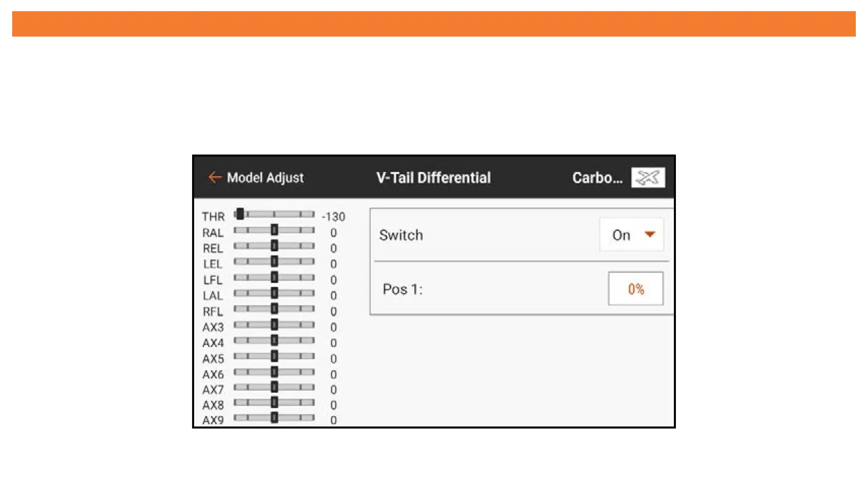This screenshot has height=488, width=868.
Task: Click the LFL channel slider
Action: click(x=274, y=278)
